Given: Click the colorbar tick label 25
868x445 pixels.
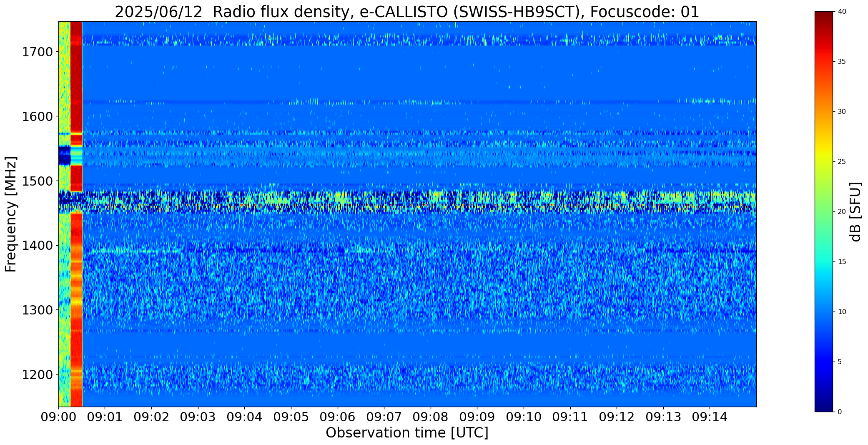Looking at the screenshot, I should (x=842, y=162).
